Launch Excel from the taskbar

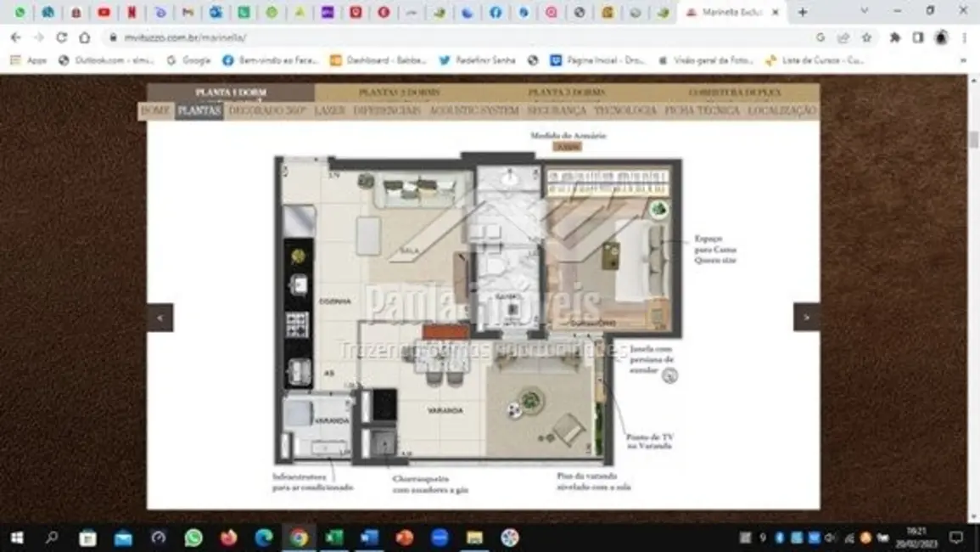point(334,538)
